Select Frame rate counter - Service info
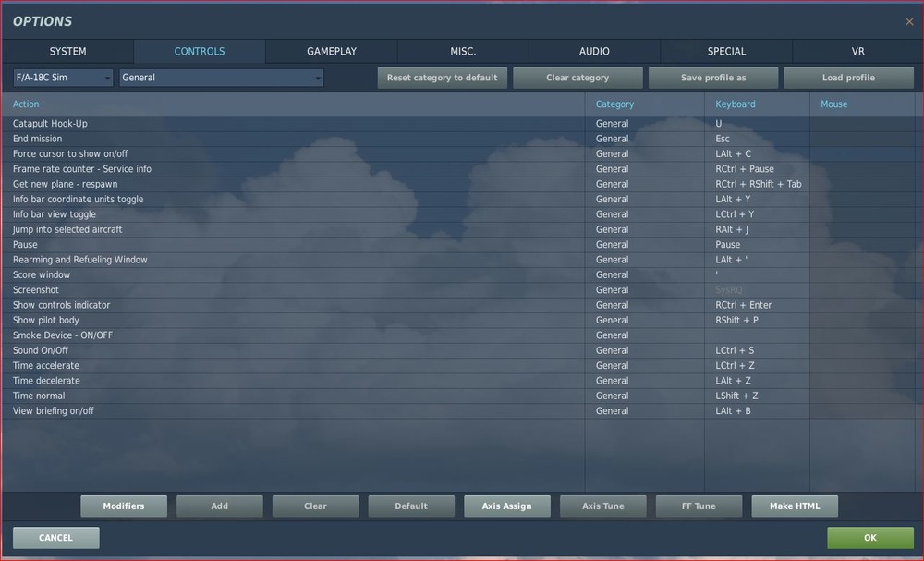Image resolution: width=924 pixels, height=561 pixels. (293, 169)
